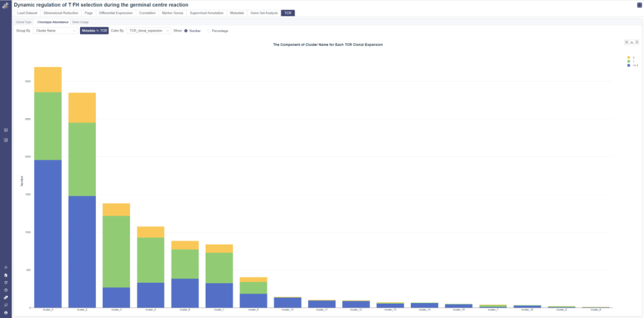Click the blue segment of the cluster_4 bar
Screen dimensions: 644x318
(151, 295)
